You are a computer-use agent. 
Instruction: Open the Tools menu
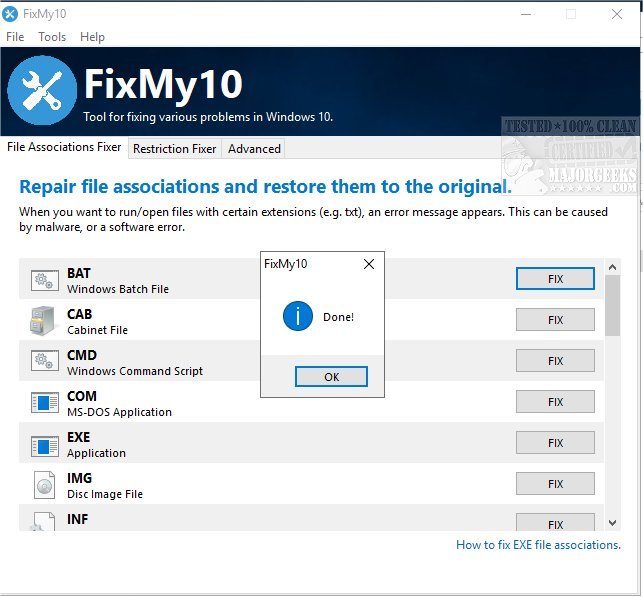tap(52, 37)
